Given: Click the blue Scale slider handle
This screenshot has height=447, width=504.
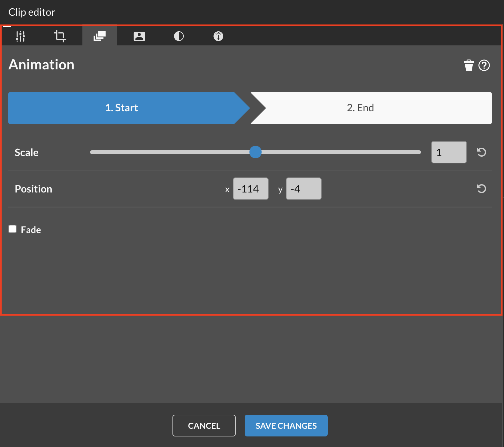Looking at the screenshot, I should coord(255,152).
